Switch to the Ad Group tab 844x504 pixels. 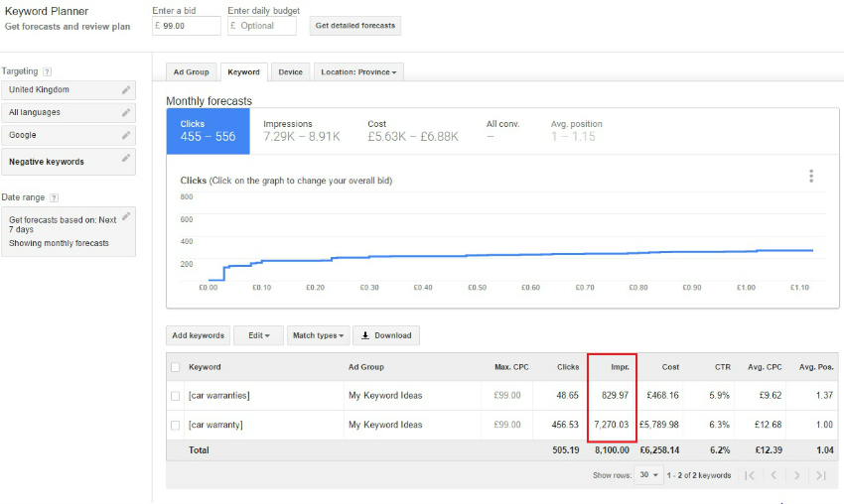pos(191,72)
